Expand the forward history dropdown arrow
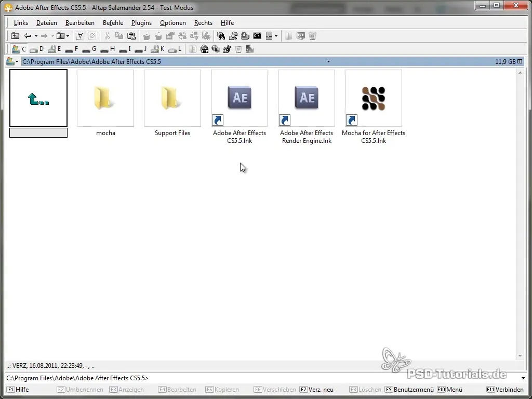This screenshot has width=532, height=399. pyautogui.click(x=52, y=36)
